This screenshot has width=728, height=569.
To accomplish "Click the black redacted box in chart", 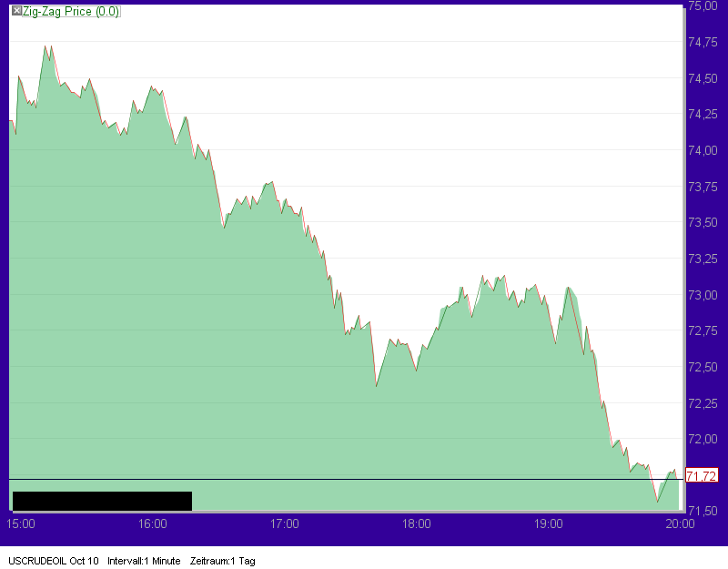I will tap(102, 501).
